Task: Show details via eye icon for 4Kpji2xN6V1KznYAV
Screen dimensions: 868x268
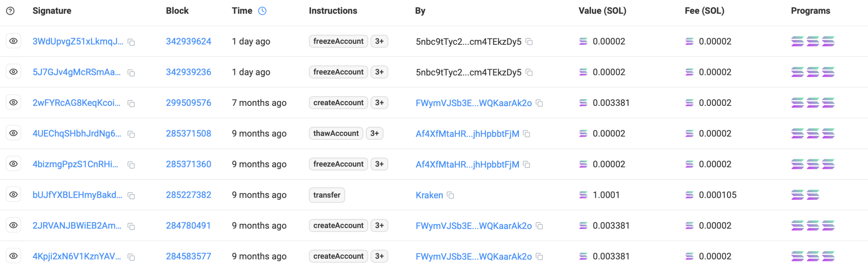Action: [x=14, y=256]
